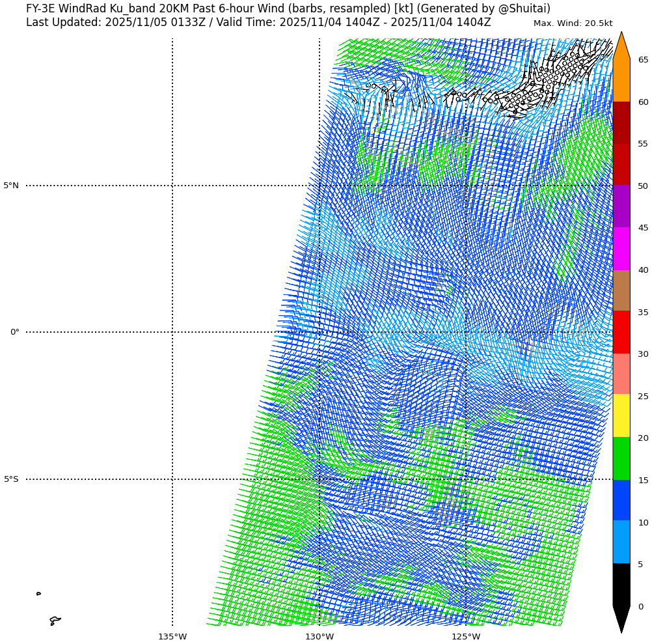The height and width of the screenshot is (644, 652).
Task: Click the yellow 20-25 kt color band
Action: click(x=621, y=416)
